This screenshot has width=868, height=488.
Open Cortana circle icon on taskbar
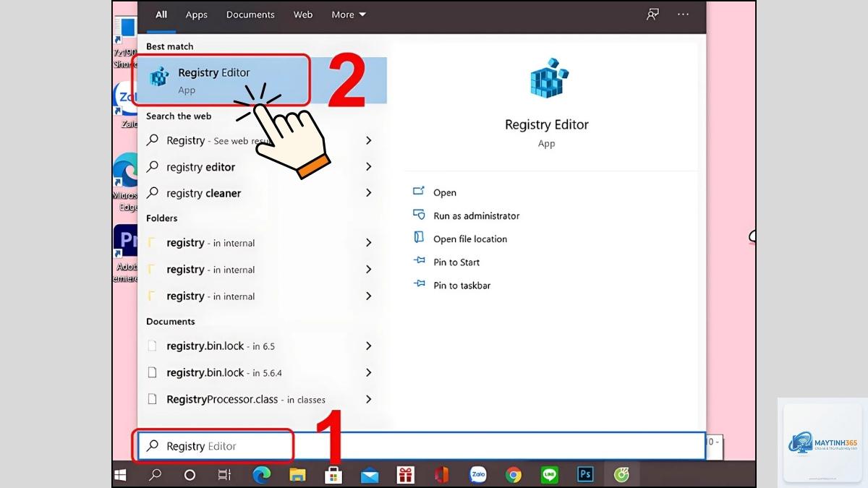[190, 475]
